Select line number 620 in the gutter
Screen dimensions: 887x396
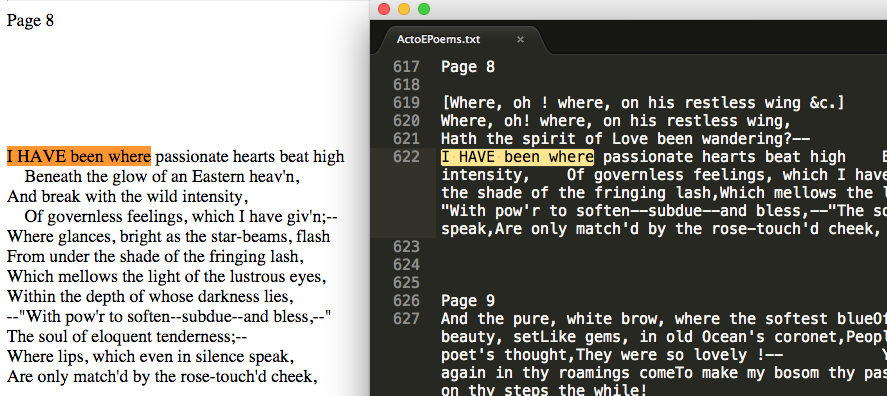pos(406,121)
